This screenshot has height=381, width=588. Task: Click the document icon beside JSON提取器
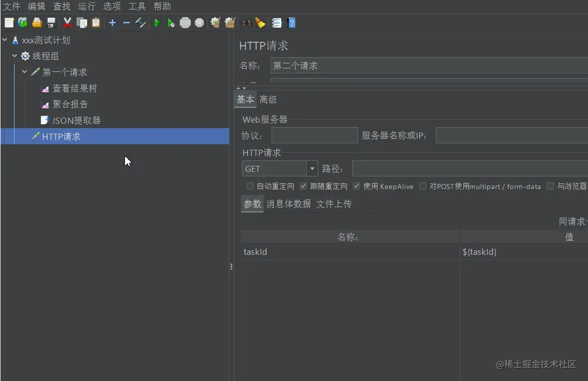coord(45,120)
